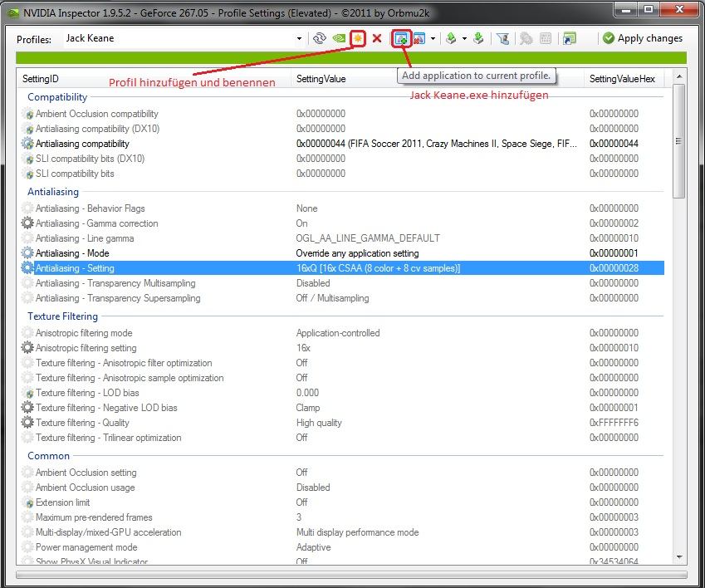Image resolution: width=705 pixels, height=588 pixels.
Task: Click the High quality value cell
Action: pos(319,423)
